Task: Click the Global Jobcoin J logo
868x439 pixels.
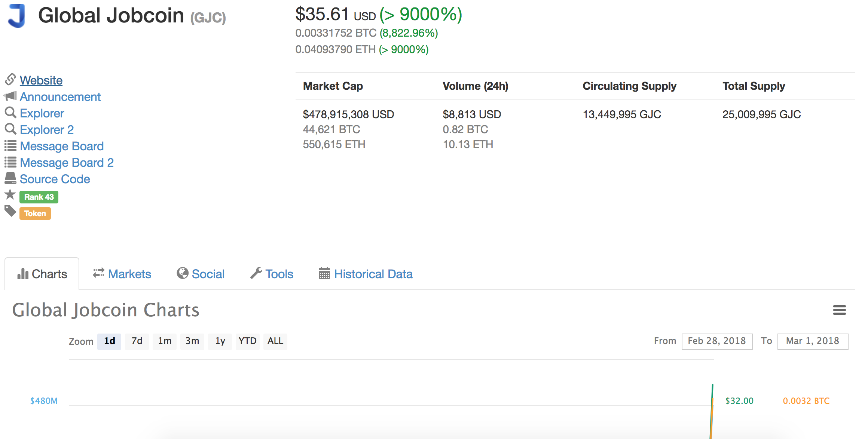Action: tap(17, 16)
